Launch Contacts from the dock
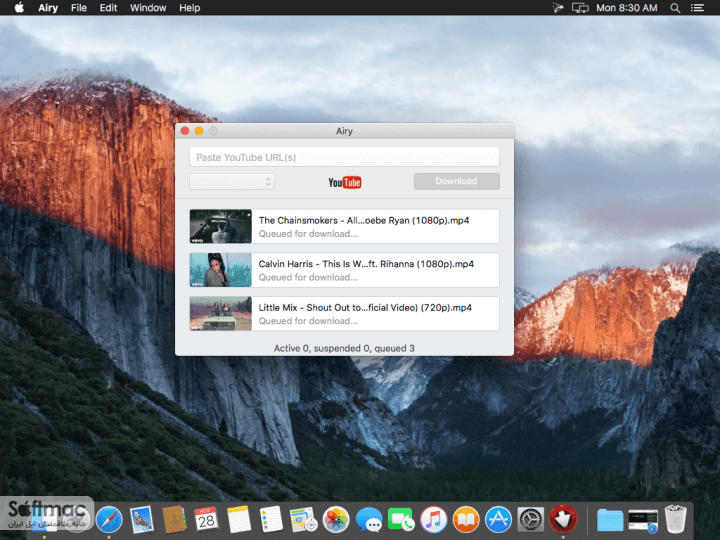This screenshot has height=540, width=720. click(x=174, y=519)
